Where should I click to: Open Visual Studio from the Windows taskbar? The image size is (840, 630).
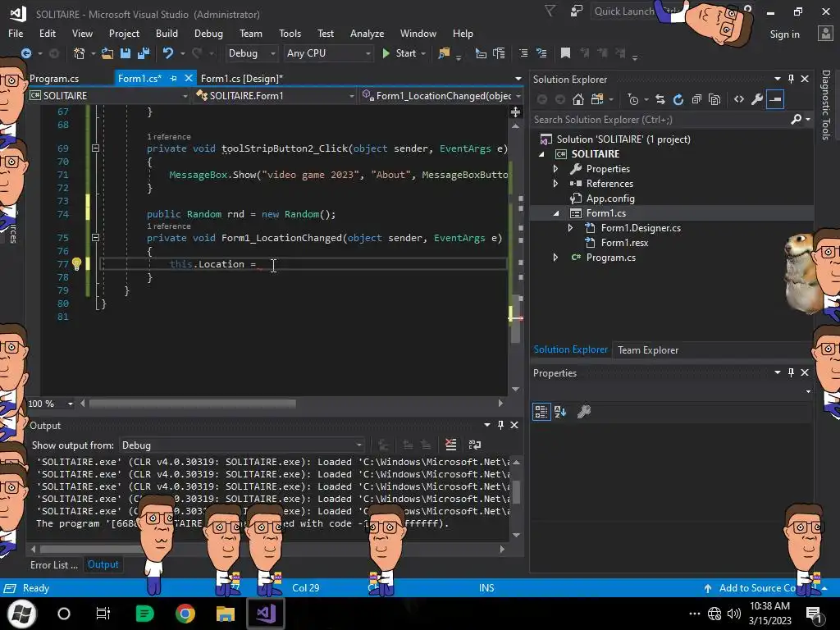pos(266,614)
